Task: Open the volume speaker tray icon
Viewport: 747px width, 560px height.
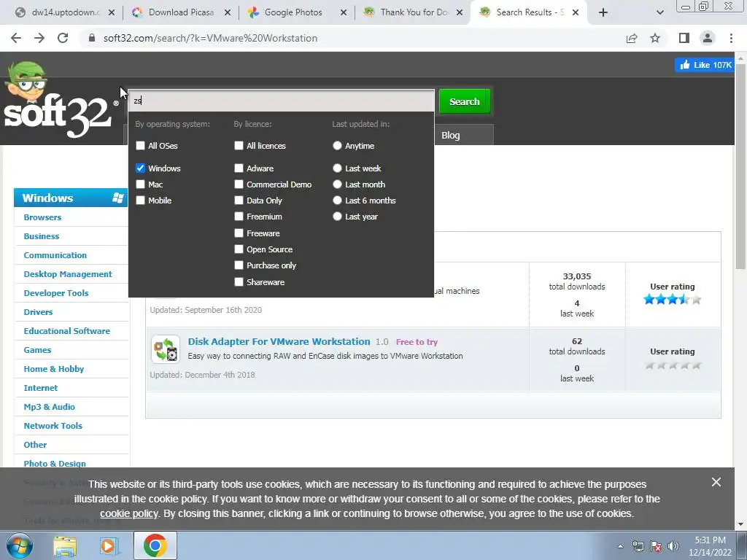Action: [673, 546]
